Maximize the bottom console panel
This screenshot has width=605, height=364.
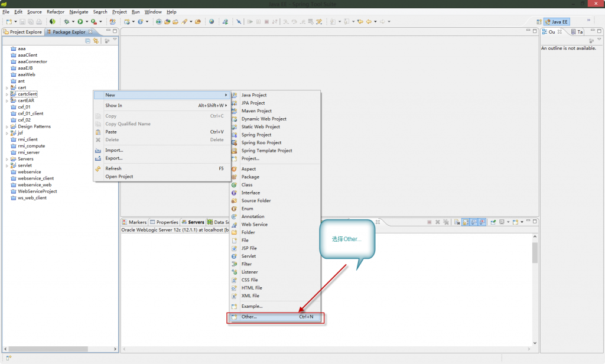tap(535, 222)
